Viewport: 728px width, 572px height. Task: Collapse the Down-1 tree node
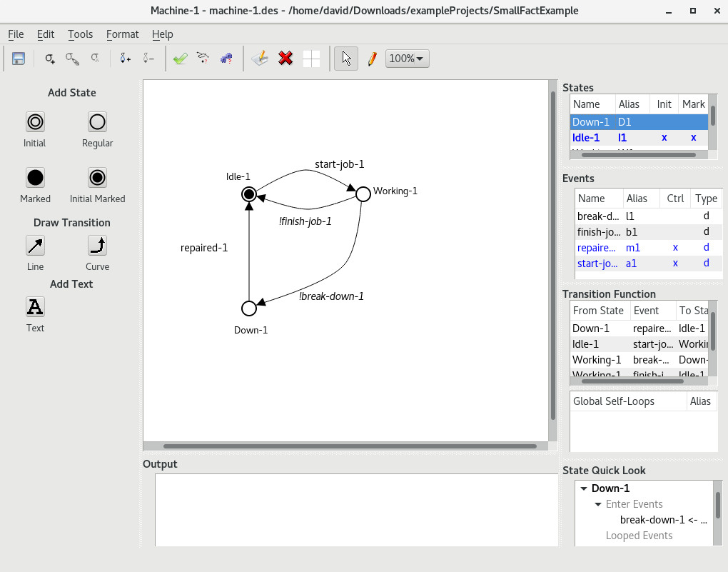pos(584,488)
